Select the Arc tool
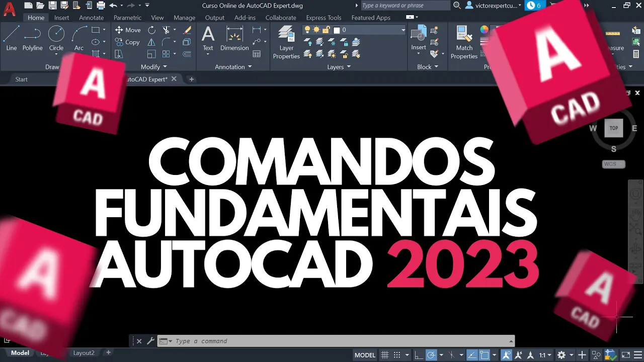 coord(79,39)
